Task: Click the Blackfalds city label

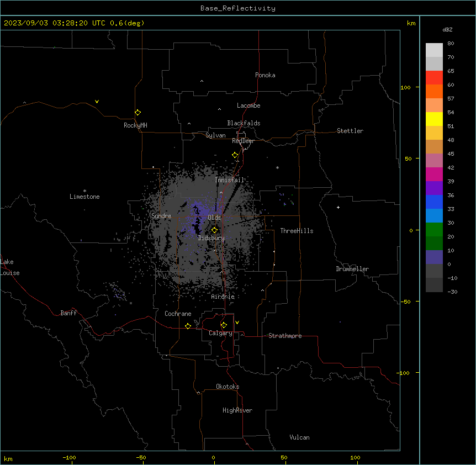Action: (x=244, y=123)
